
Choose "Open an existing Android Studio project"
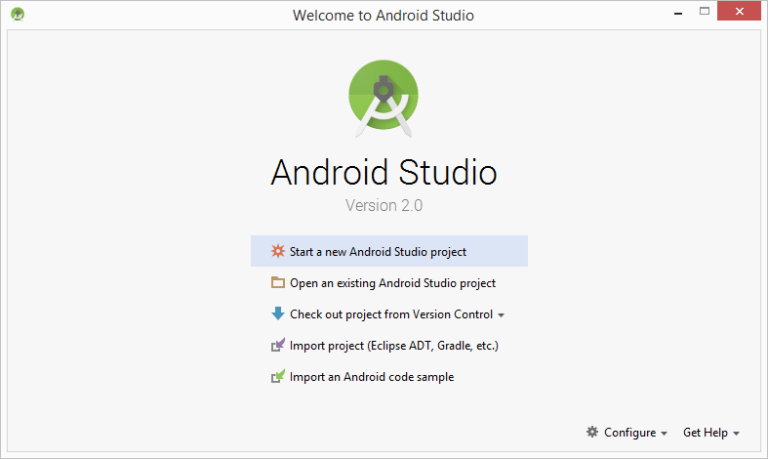(392, 283)
